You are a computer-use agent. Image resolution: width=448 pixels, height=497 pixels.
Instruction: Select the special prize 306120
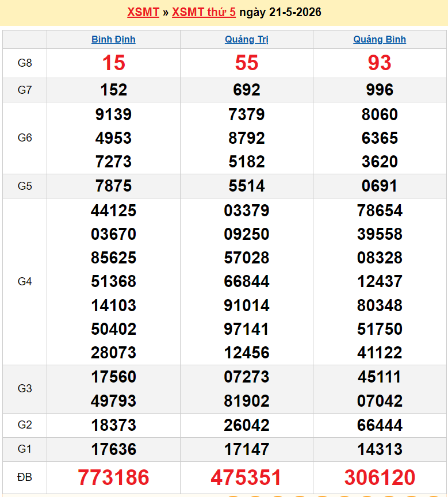pyautogui.click(x=380, y=477)
